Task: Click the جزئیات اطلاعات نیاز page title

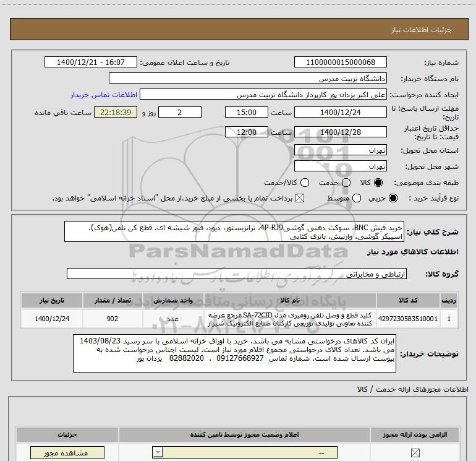Action: click(422, 30)
